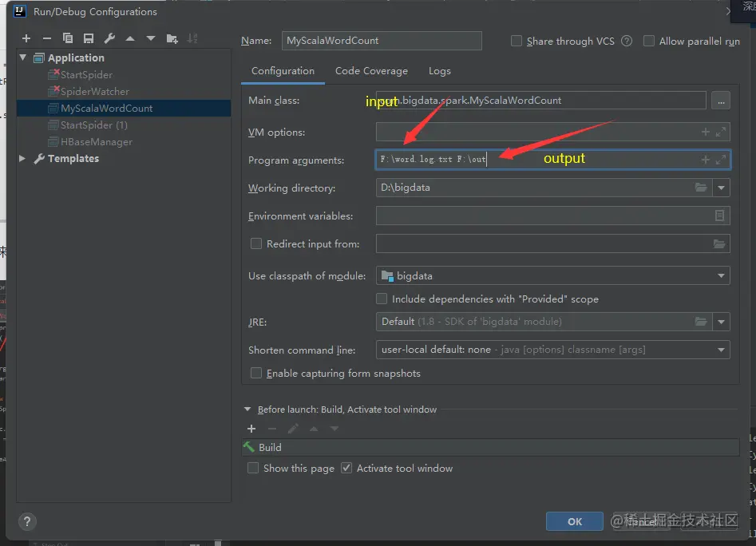Open help for Share through VCS
This screenshot has height=546, width=756.
click(x=627, y=41)
